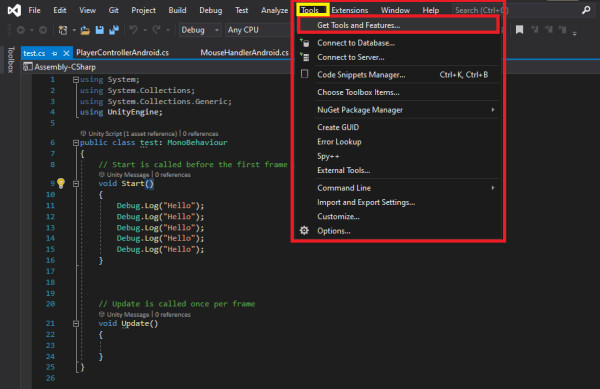The width and height of the screenshot is (600, 389).
Task: Click the lightbulb quick actions icon
Action: (61, 184)
